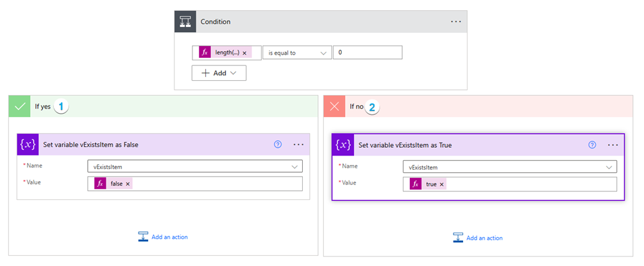
Task: Open ellipsis menu of Set variable True action
Action: point(613,145)
